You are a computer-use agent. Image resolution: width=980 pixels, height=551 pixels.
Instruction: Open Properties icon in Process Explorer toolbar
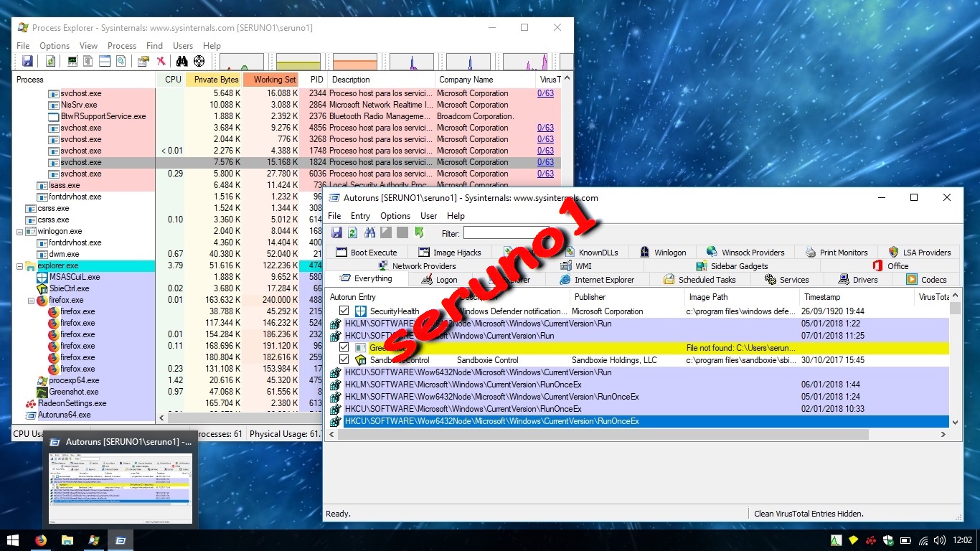pos(143,62)
